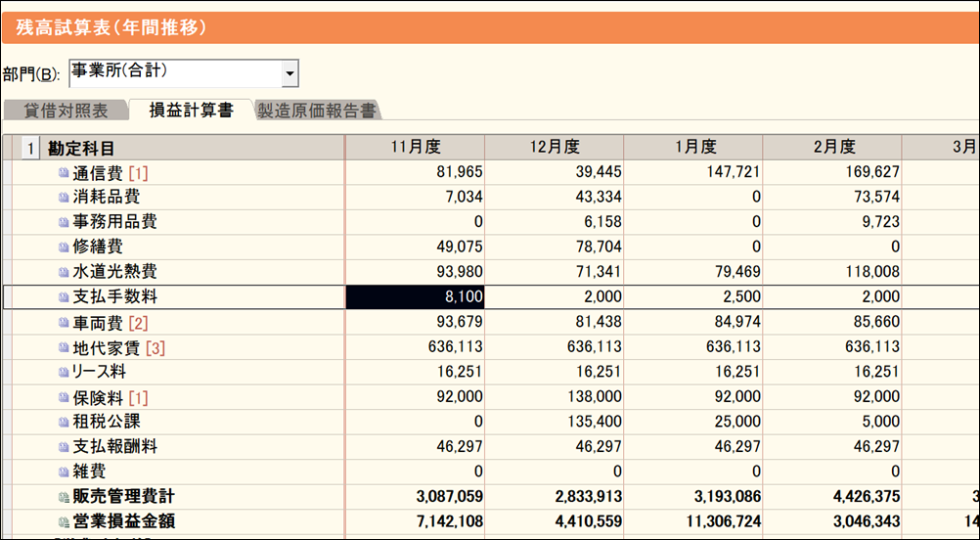Click the icon beside 車両費 row
This screenshot has width=980, height=540.
pos(64,323)
